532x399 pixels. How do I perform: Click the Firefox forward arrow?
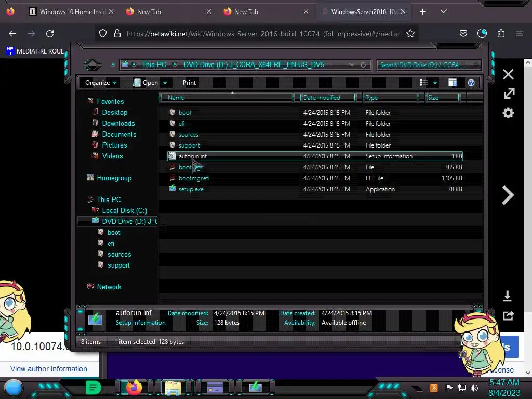click(x=31, y=34)
